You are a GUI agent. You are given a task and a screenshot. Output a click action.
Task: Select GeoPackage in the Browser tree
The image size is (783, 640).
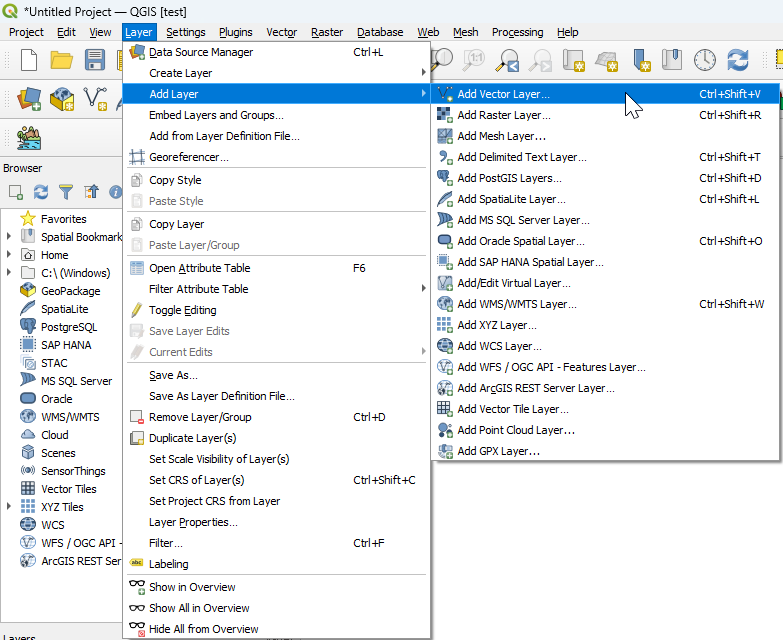coord(70,291)
